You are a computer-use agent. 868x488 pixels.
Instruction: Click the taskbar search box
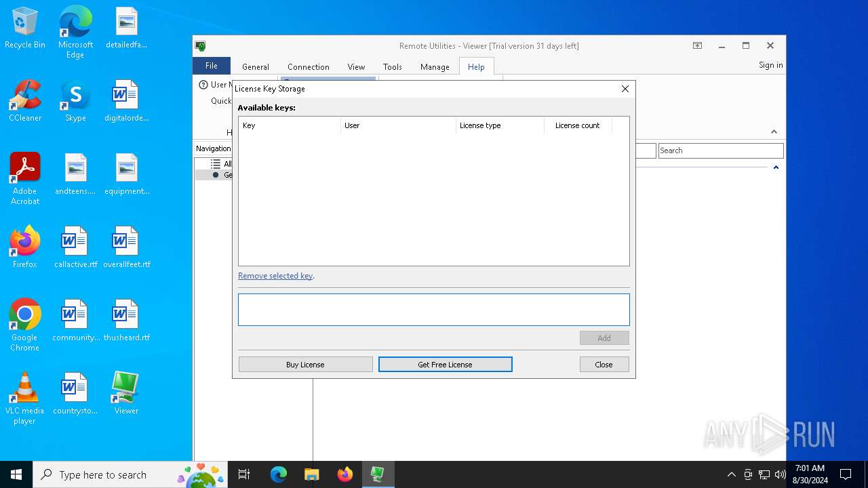pos(130,474)
